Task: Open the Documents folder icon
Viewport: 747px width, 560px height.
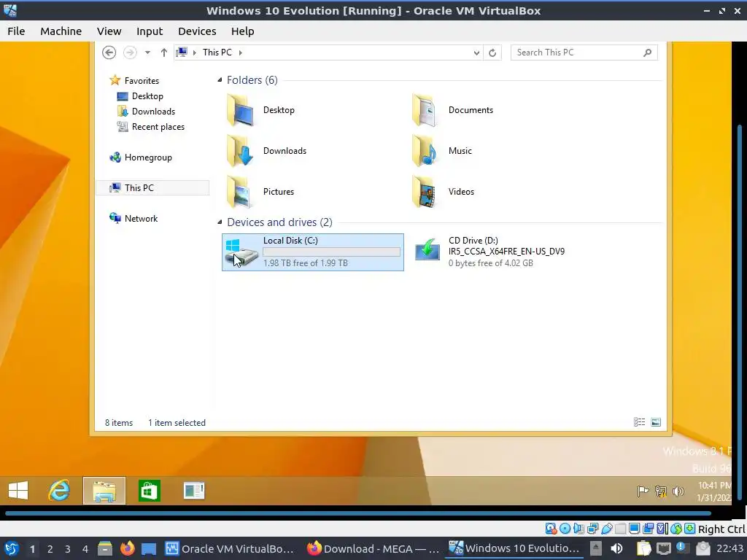Action: point(425,110)
